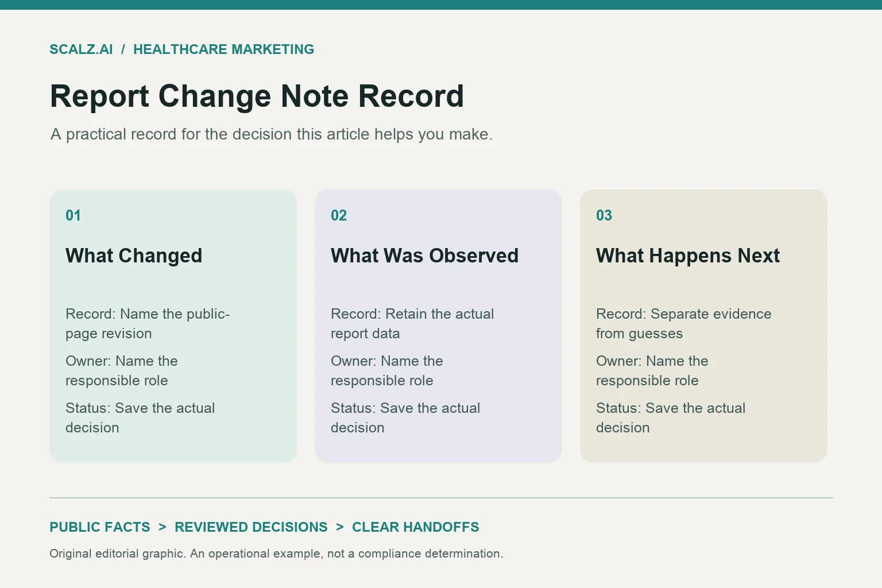Click the subtitle starting 'A practical record'
The height and width of the screenshot is (588, 882).
(x=272, y=134)
